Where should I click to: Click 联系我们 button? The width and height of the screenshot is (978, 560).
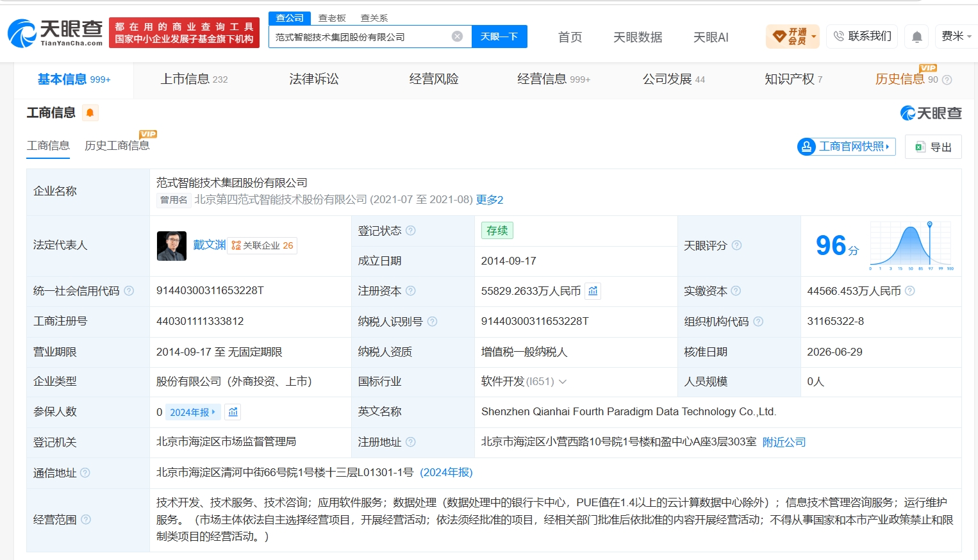click(x=863, y=37)
